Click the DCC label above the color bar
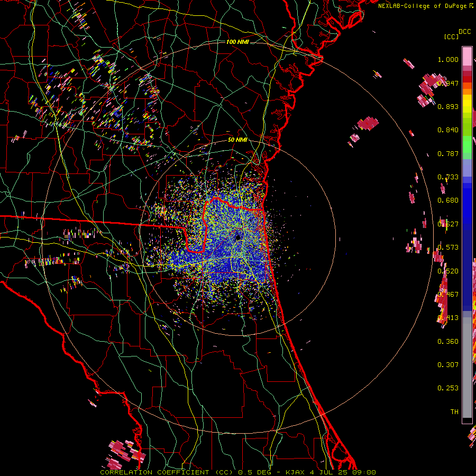476x476 pixels. click(464, 32)
